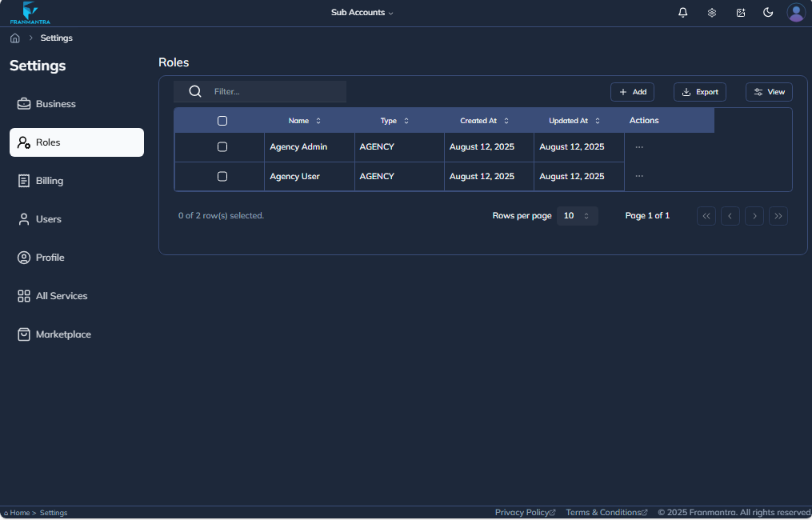This screenshot has width=812, height=520.
Task: Select the Users icon in the sidebar
Action: pos(22,218)
